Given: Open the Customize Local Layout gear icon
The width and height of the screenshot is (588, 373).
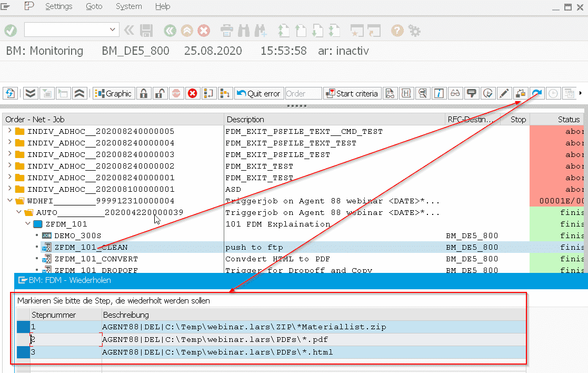Looking at the screenshot, I should coord(414,31).
